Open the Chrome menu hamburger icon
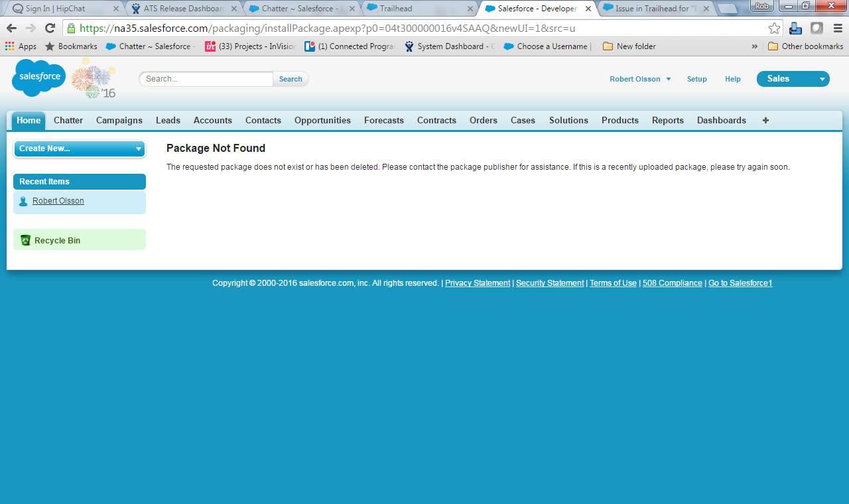The image size is (849, 504). coord(837,29)
